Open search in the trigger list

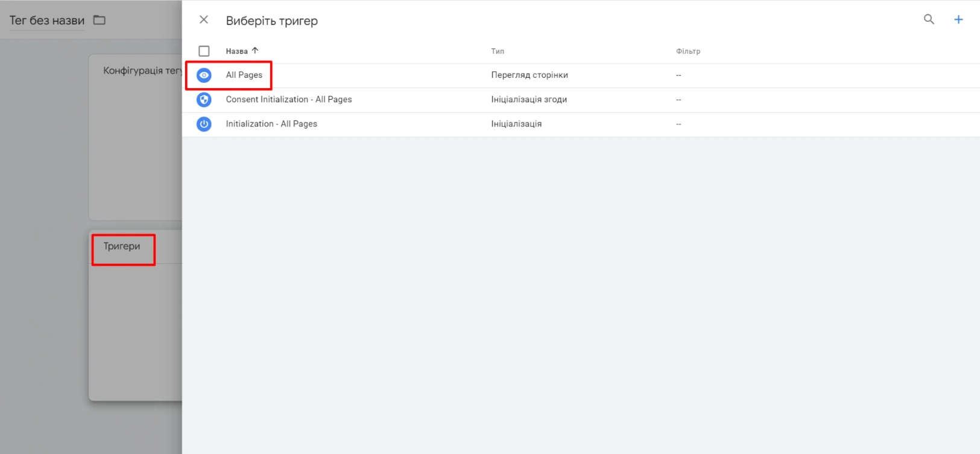929,20
